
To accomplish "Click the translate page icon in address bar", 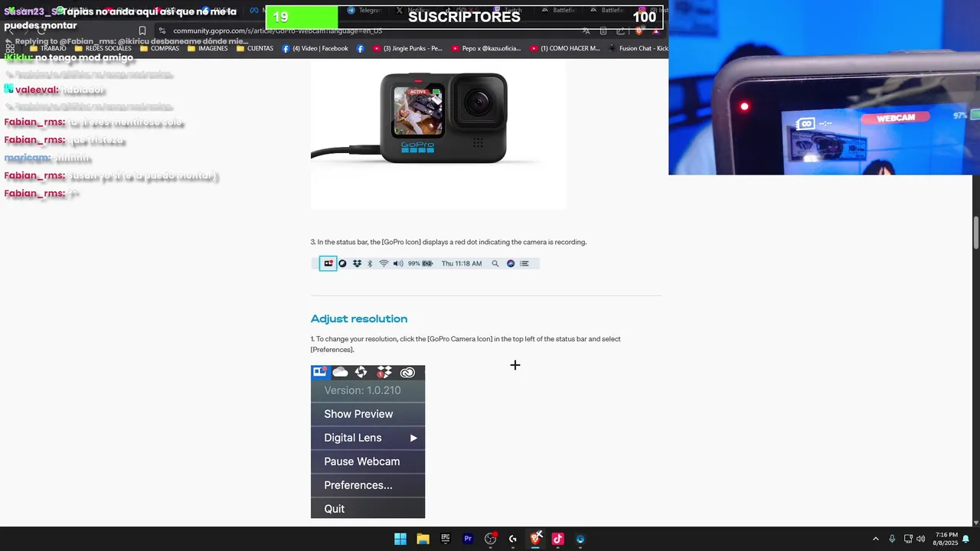I will [x=586, y=31].
